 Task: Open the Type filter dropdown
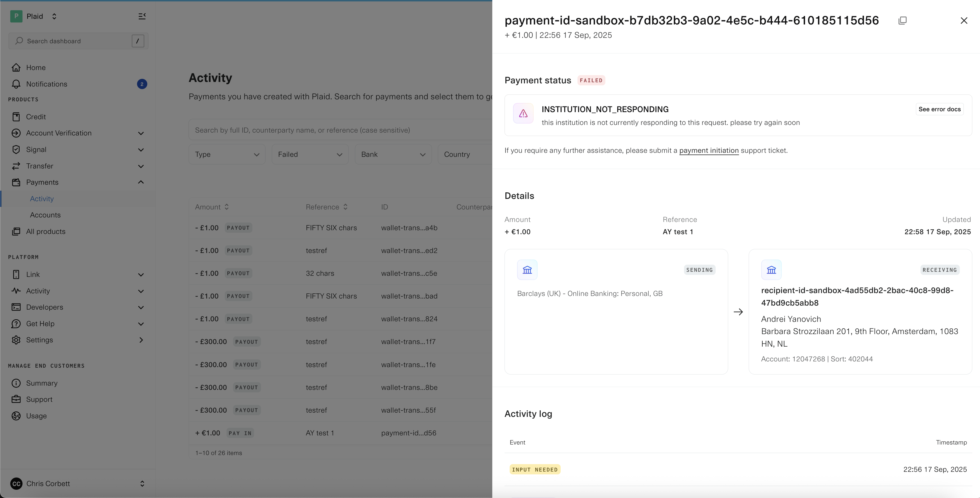[226, 154]
